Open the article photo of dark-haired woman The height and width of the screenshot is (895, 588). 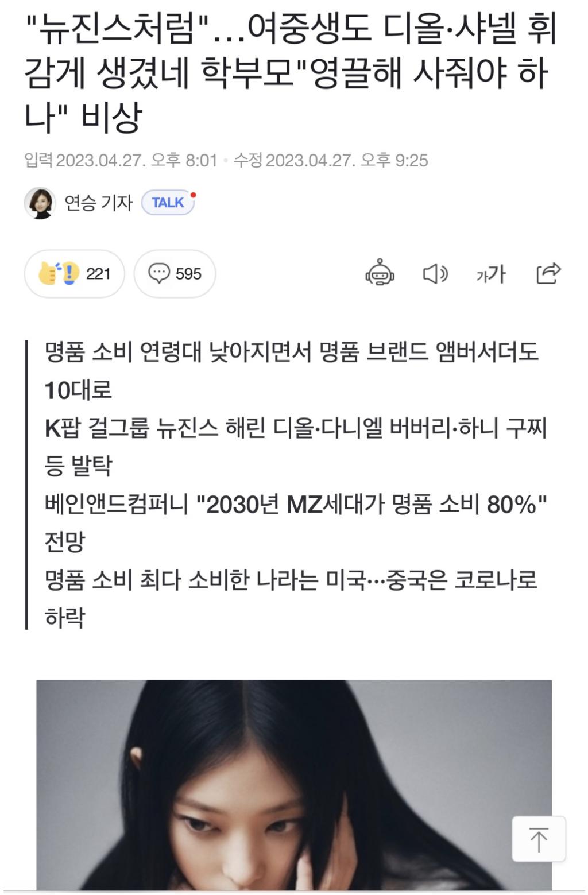(294, 785)
